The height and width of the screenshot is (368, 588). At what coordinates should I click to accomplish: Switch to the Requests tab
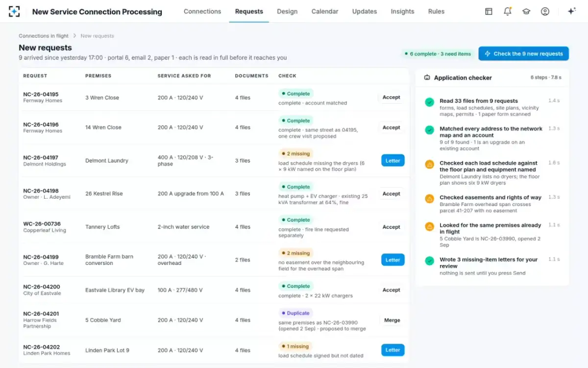pos(249,11)
